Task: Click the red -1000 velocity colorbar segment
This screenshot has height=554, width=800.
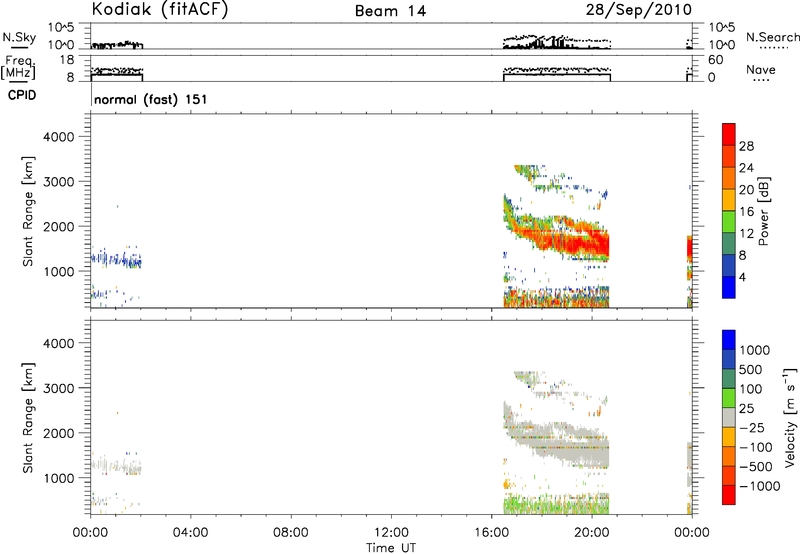Action: click(x=729, y=495)
